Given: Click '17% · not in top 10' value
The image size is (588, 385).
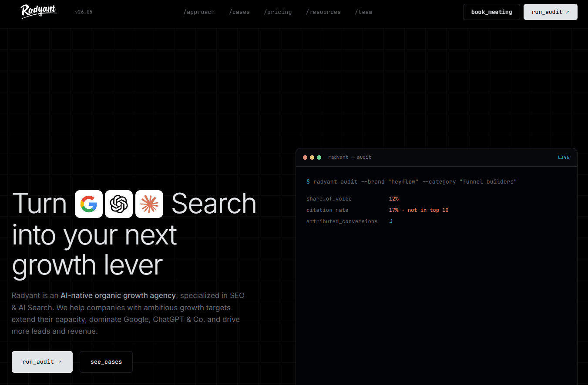Looking at the screenshot, I should click(x=419, y=210).
